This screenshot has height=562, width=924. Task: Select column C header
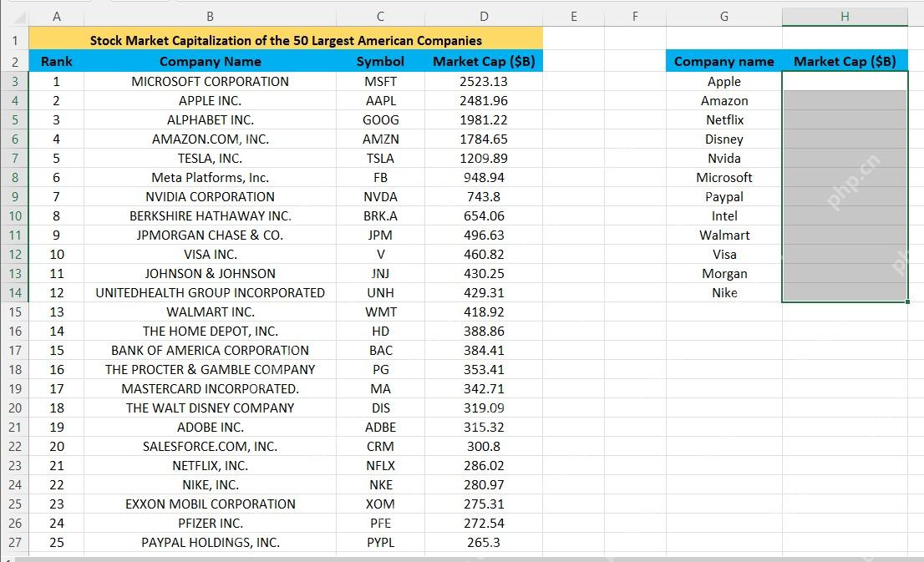[380, 17]
